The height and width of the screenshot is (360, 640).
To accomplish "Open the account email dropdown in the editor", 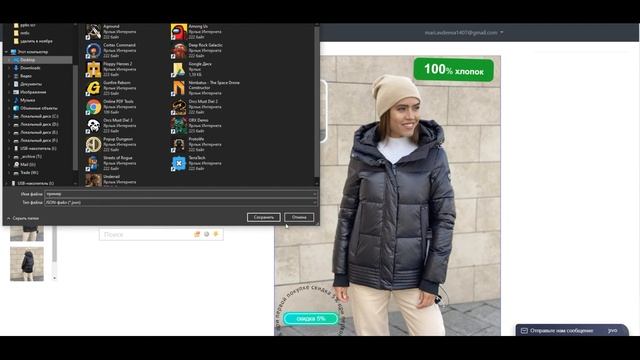I will click(x=464, y=33).
